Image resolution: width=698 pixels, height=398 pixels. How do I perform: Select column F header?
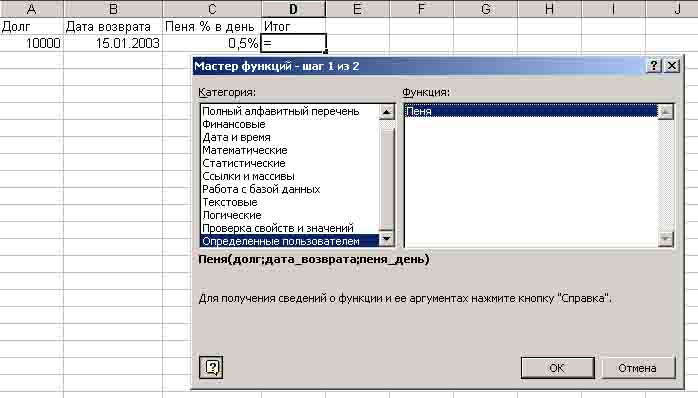pyautogui.click(x=422, y=8)
